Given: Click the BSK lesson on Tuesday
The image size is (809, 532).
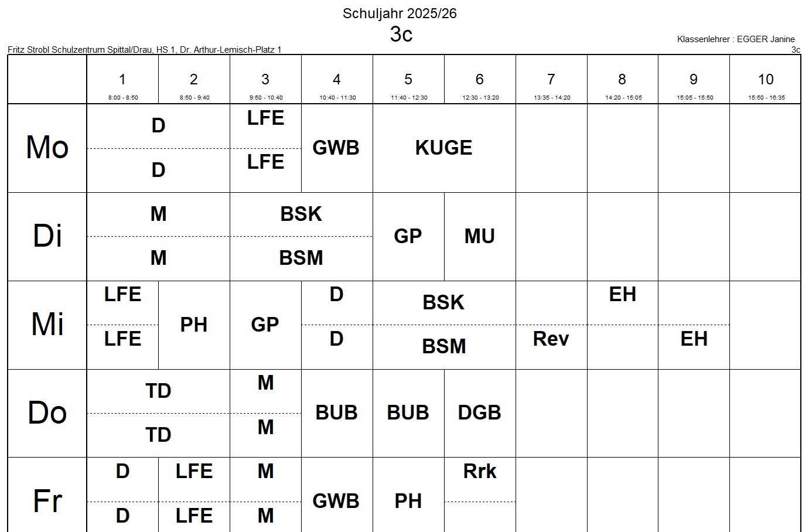Looking at the screenshot, I should coord(301,214).
